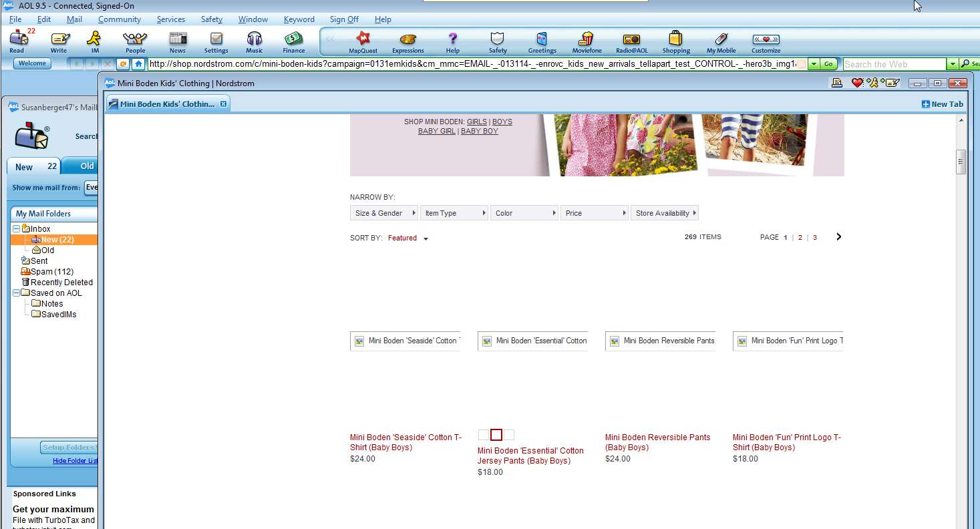Open the address bar history dropdown
The width and height of the screenshot is (980, 529).
coord(813,64)
